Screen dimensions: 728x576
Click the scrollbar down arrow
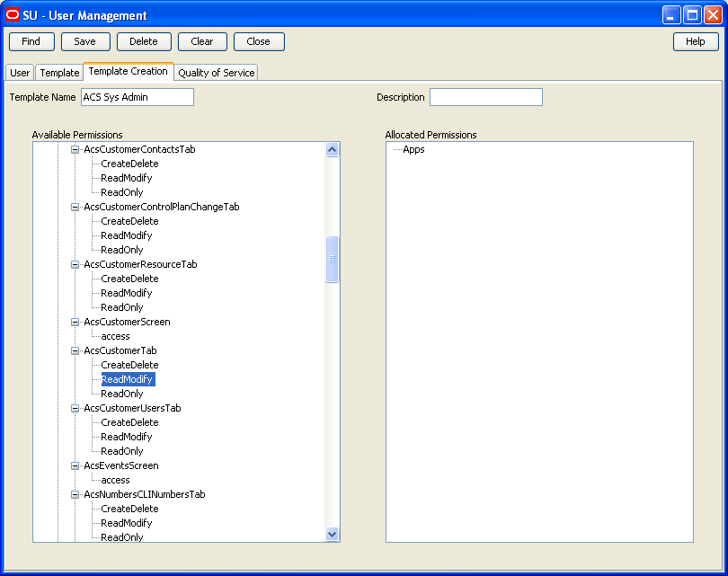tap(333, 534)
